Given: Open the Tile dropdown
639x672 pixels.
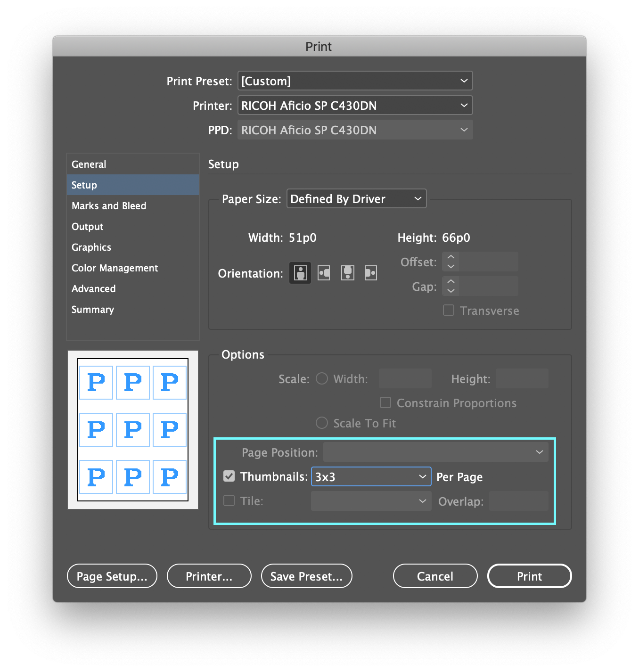Looking at the screenshot, I should point(371,501).
